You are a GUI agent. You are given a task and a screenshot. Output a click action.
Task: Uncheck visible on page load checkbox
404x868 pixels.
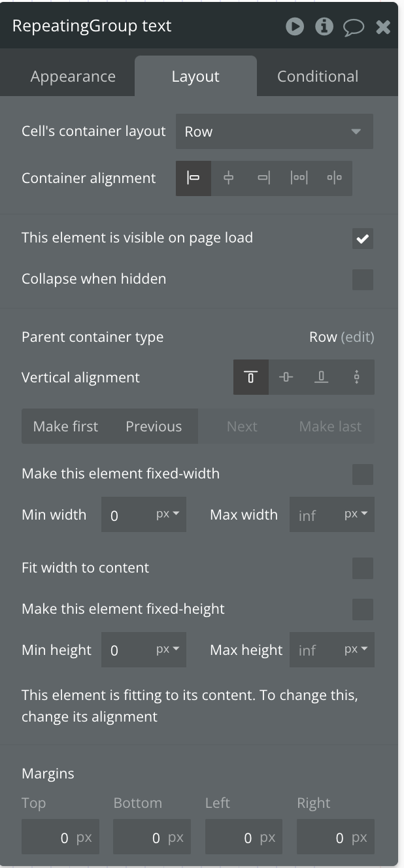(x=363, y=239)
